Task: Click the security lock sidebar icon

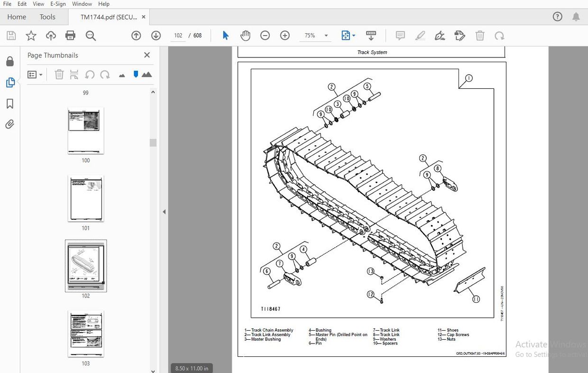Action: [x=9, y=61]
